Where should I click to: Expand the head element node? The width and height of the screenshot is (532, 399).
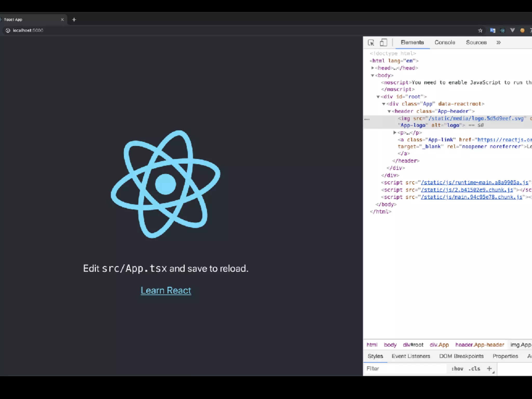[373, 68]
